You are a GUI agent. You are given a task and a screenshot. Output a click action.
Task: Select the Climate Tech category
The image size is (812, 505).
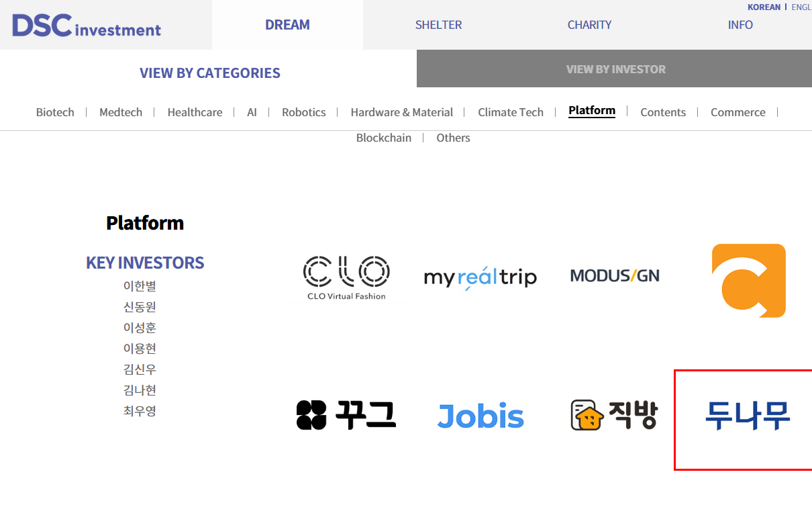pos(511,112)
